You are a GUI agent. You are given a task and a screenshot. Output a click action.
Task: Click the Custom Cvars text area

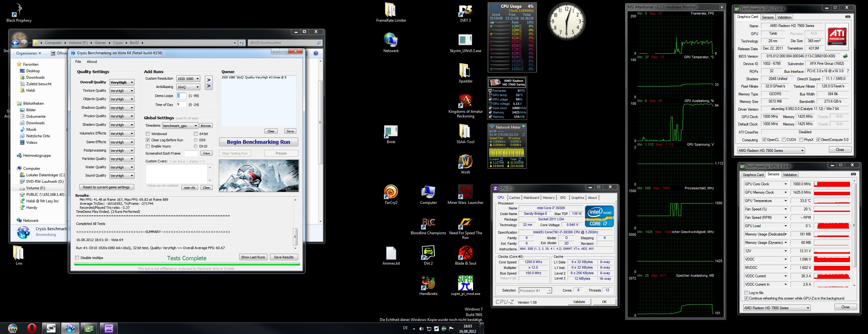point(177,174)
